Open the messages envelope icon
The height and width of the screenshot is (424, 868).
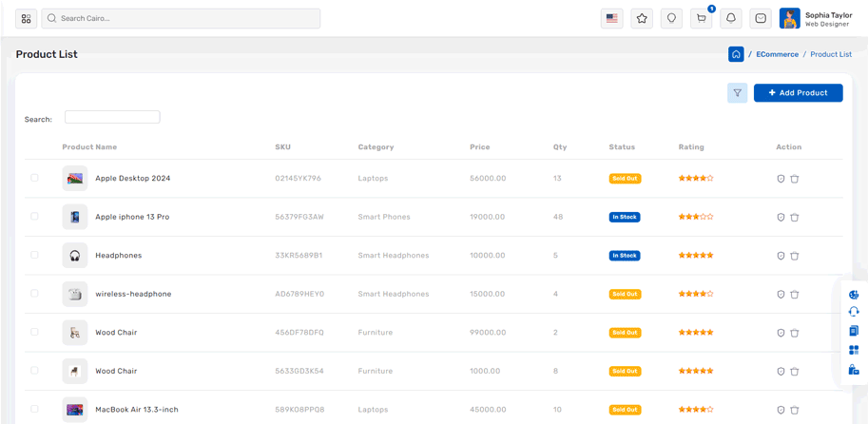coord(761,18)
